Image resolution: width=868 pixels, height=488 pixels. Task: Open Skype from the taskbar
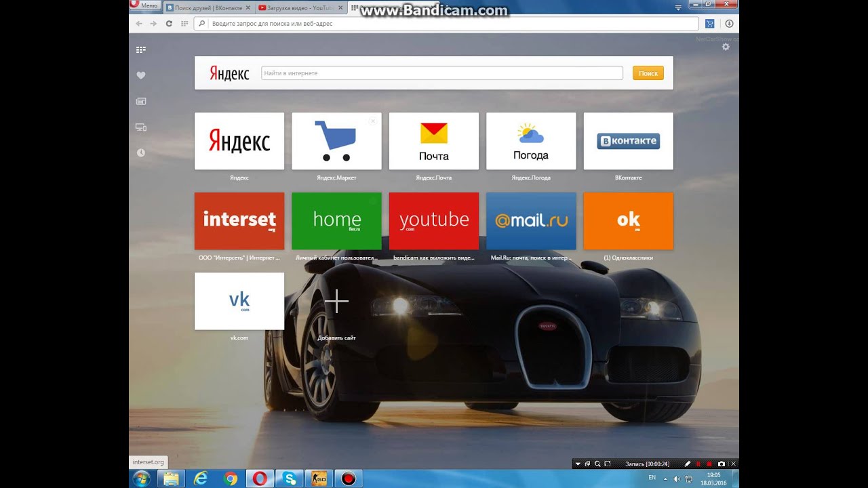(290, 479)
